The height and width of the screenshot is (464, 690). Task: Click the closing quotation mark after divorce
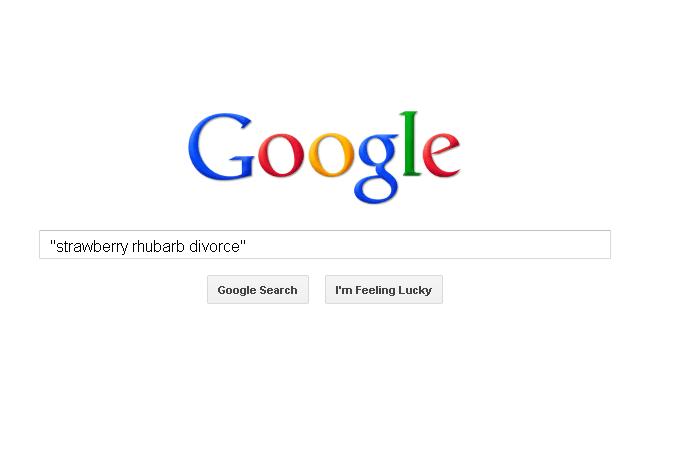pos(243,243)
